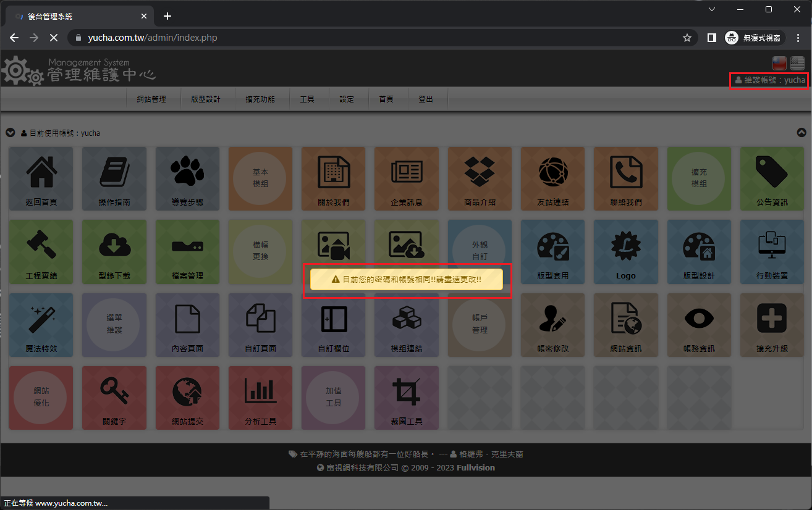This screenshot has height=510, width=812.
Task: Open the 模組連結 cubes icon tile
Action: 407,325
